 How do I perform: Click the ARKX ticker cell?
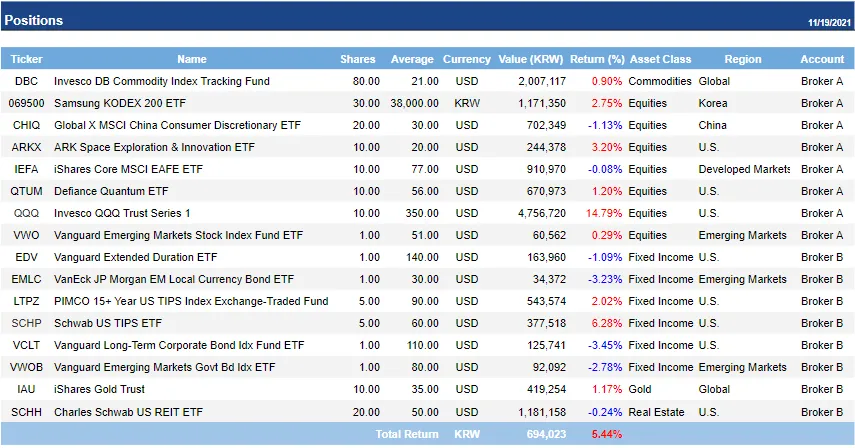[x=27, y=147]
